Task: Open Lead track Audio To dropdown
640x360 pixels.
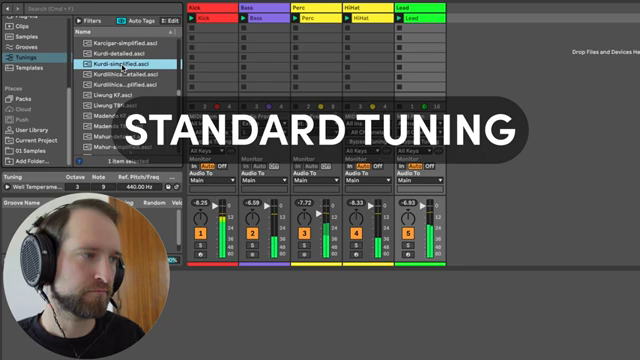Action: click(x=420, y=180)
